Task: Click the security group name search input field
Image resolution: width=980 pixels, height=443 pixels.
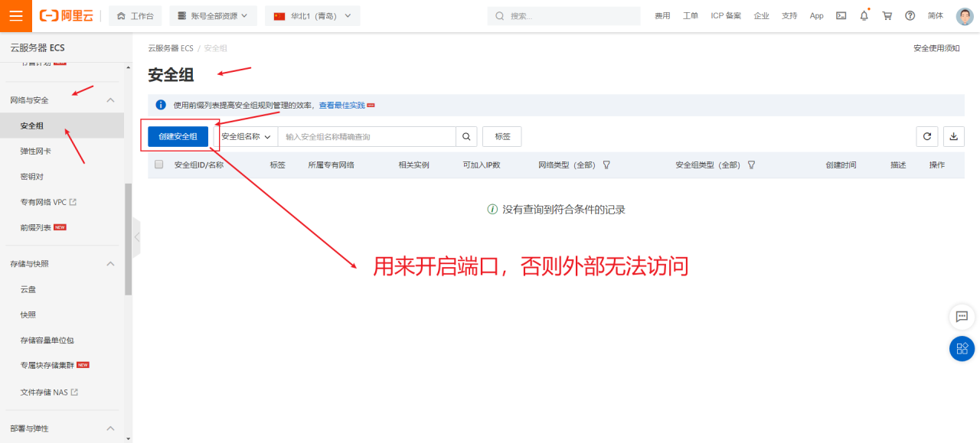Action: (367, 136)
